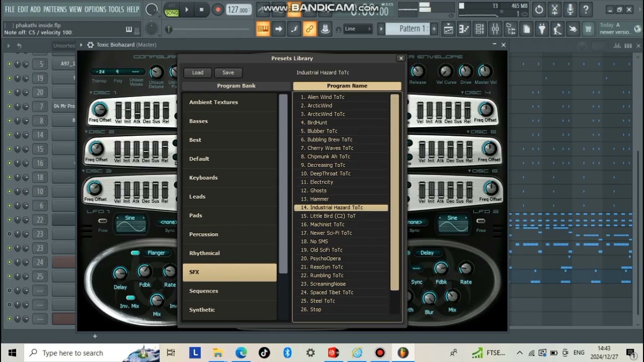Open the playlist view icon
This screenshot has width=644, height=362.
pyautogui.click(x=448, y=29)
